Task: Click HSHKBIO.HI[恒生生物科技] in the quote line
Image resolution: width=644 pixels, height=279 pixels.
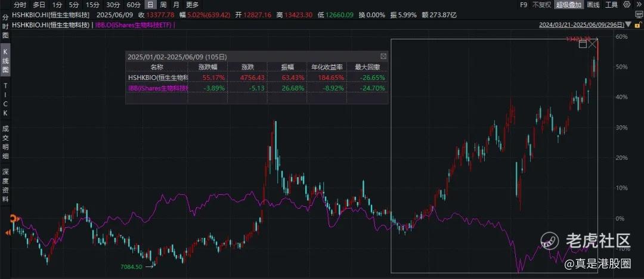Action: [x=51, y=15]
